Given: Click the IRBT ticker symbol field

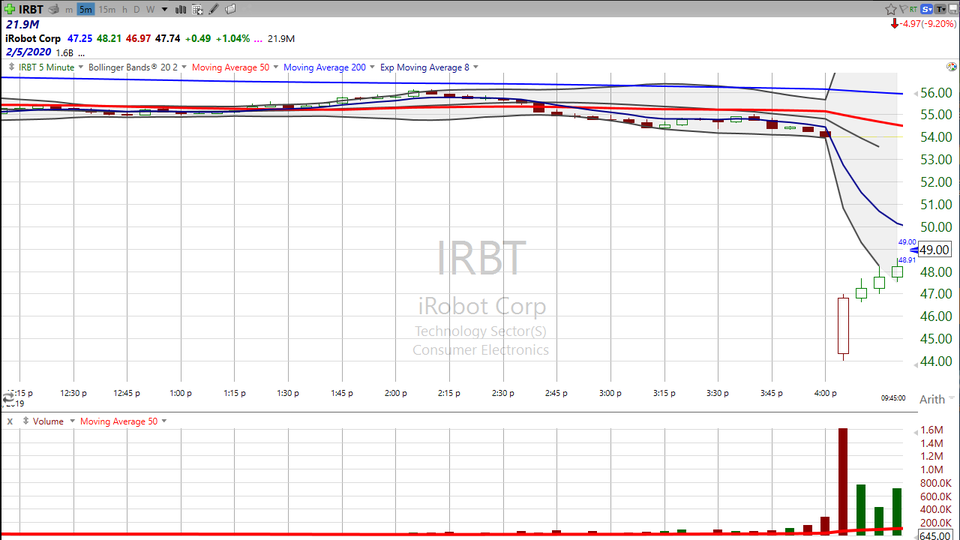Looking at the screenshot, I should tap(31, 9).
